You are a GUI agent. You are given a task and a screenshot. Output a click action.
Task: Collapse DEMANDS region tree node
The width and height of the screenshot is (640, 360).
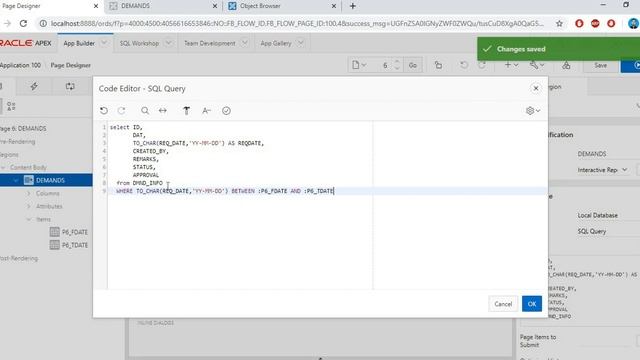coord(16,180)
